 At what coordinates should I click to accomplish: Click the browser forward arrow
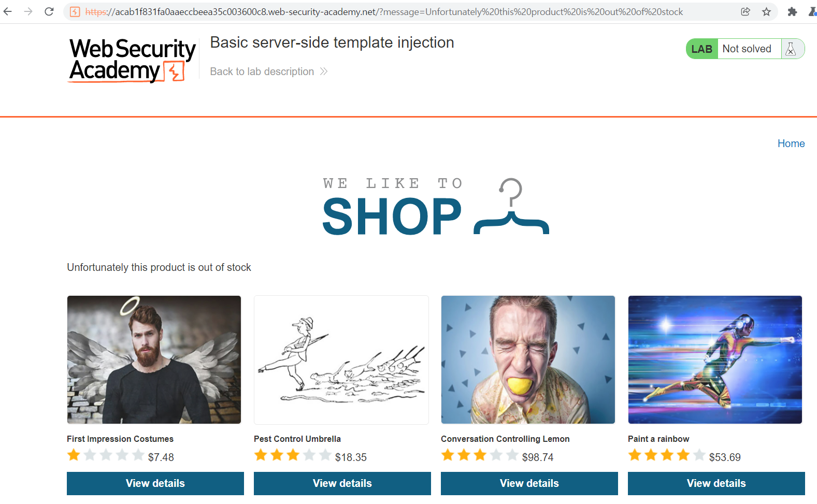(x=28, y=11)
